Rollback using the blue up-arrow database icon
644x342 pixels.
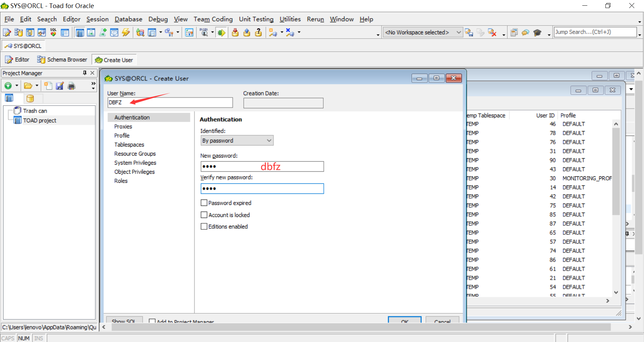(247, 33)
